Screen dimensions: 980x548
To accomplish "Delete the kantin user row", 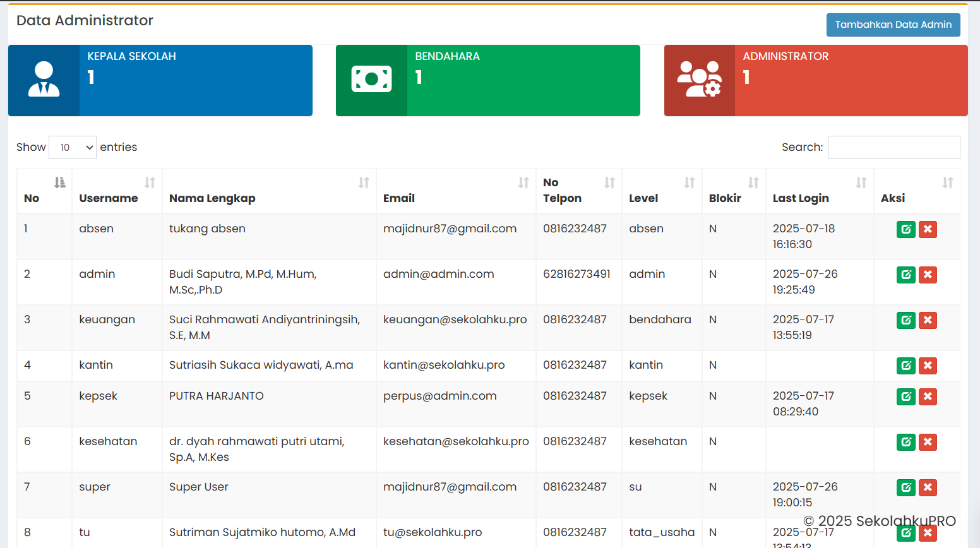I will coord(928,366).
